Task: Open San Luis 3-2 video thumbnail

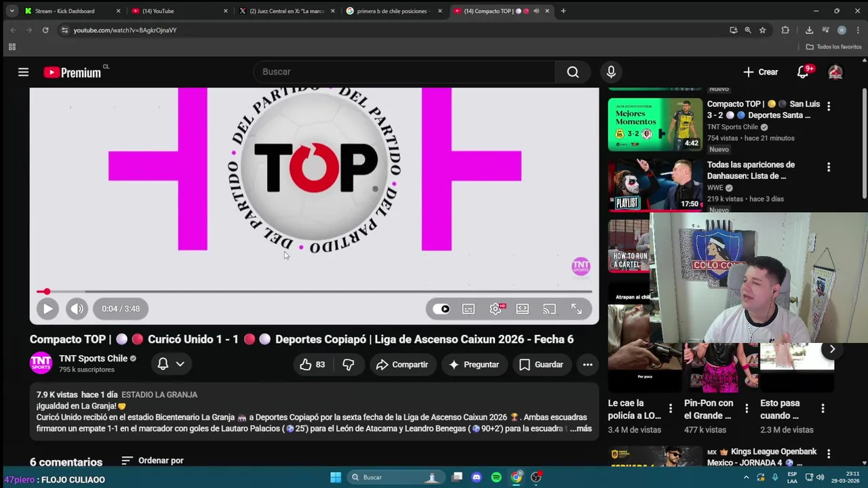Action: pos(655,125)
